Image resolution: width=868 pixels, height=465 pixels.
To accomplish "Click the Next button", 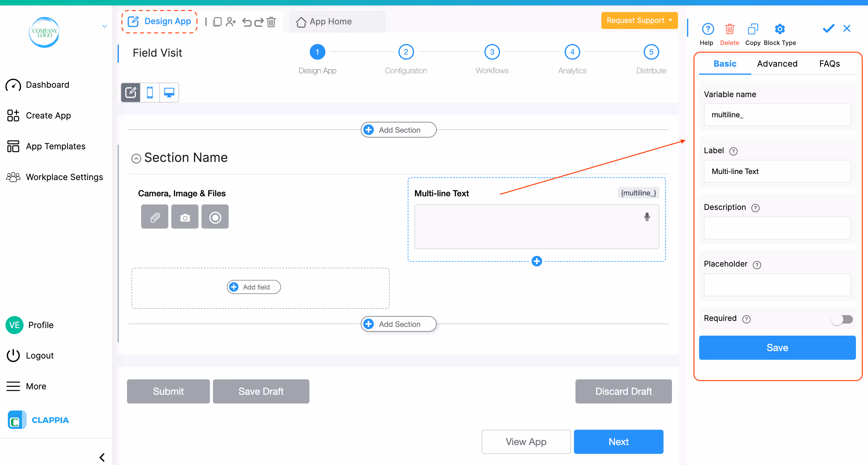I will tap(618, 441).
